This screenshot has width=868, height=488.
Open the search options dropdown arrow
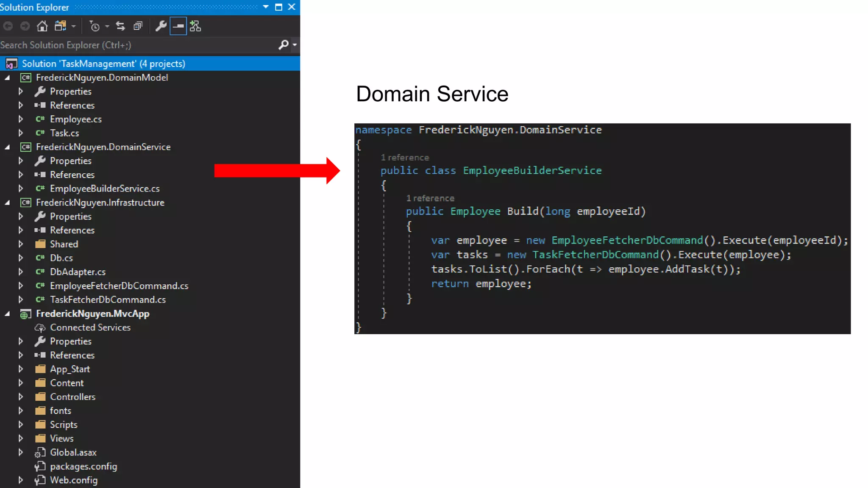(295, 44)
